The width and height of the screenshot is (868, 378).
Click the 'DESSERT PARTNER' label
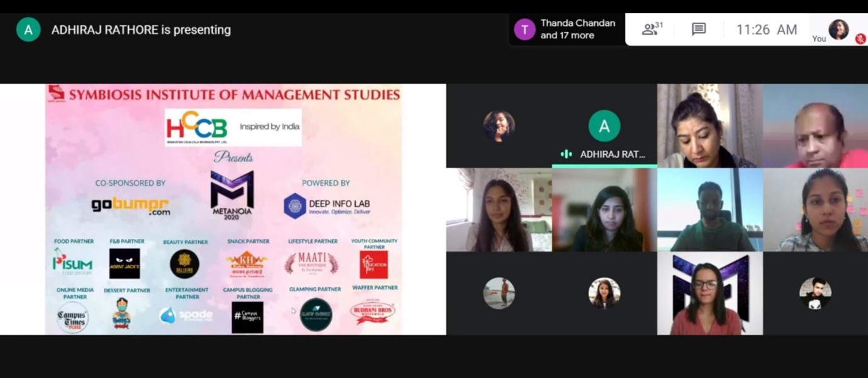(127, 290)
